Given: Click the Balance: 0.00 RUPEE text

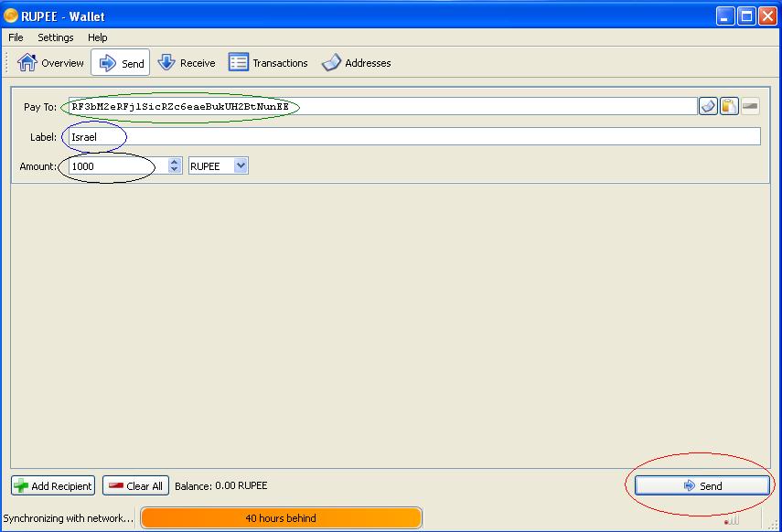Looking at the screenshot, I should coord(221,485).
